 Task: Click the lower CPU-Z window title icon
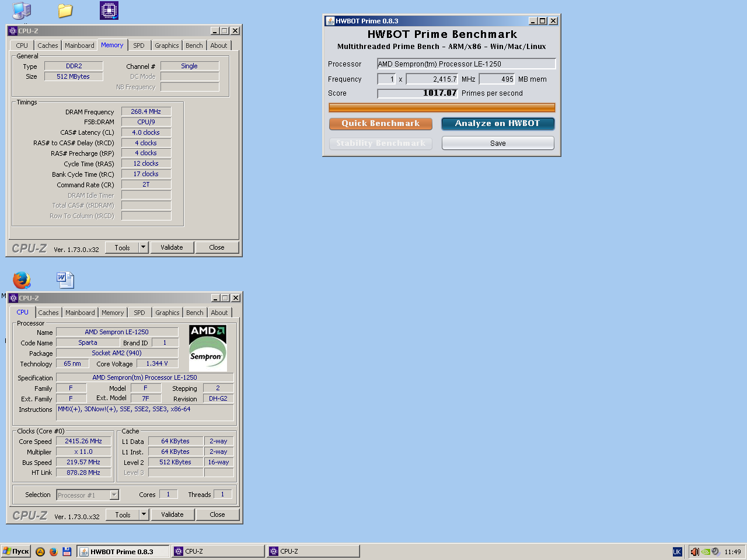pos(13,298)
